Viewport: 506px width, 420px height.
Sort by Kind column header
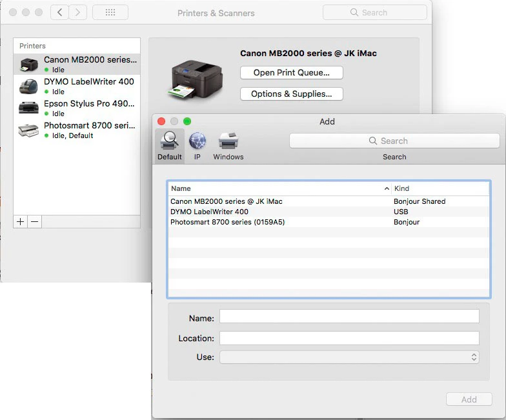tap(440, 188)
